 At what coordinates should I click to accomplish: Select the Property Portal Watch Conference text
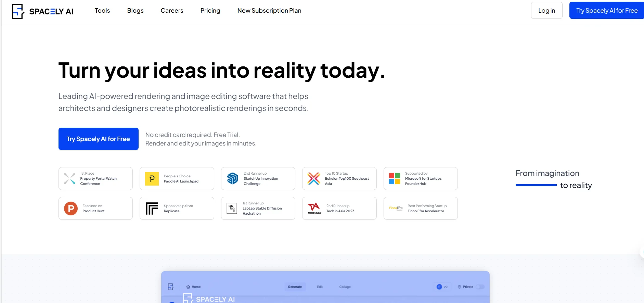tap(99, 181)
